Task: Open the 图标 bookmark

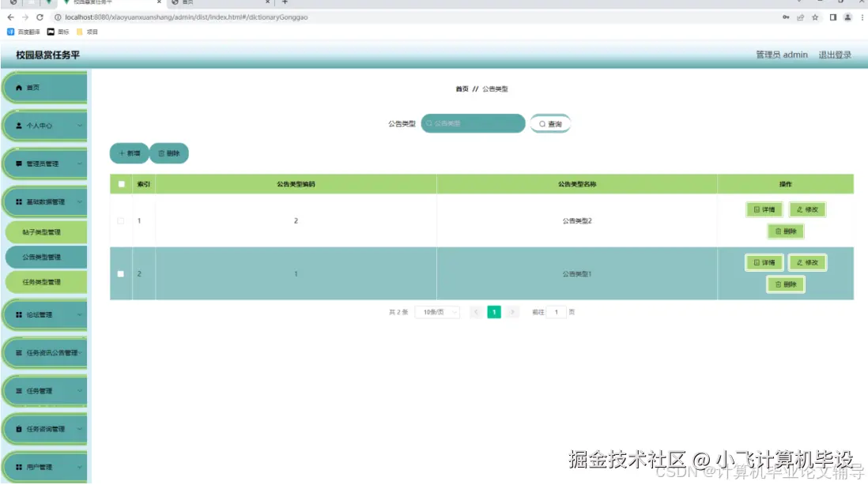Action: click(x=58, y=32)
